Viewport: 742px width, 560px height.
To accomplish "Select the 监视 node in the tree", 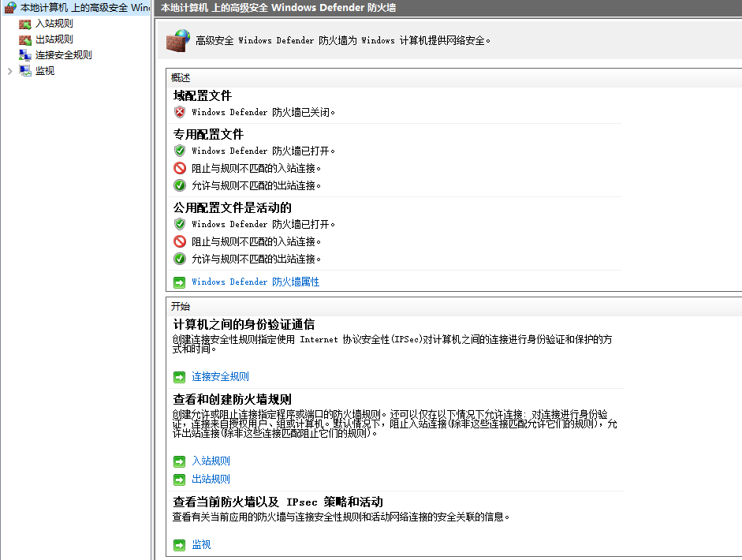I will tap(45, 70).
